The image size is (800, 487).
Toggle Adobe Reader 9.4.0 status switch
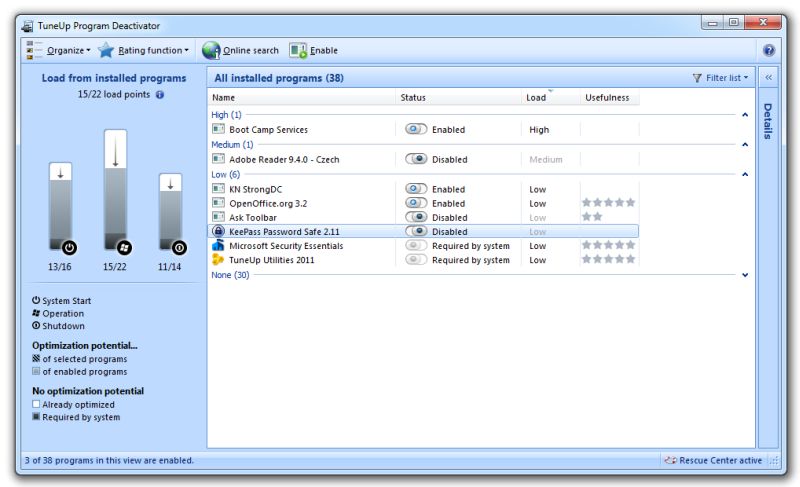[416, 159]
